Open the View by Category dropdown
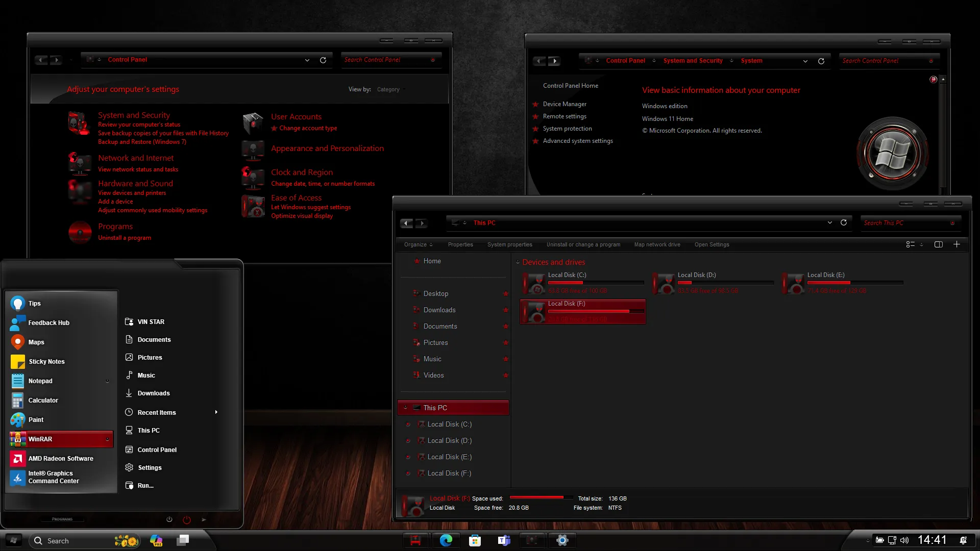 pos(389,89)
